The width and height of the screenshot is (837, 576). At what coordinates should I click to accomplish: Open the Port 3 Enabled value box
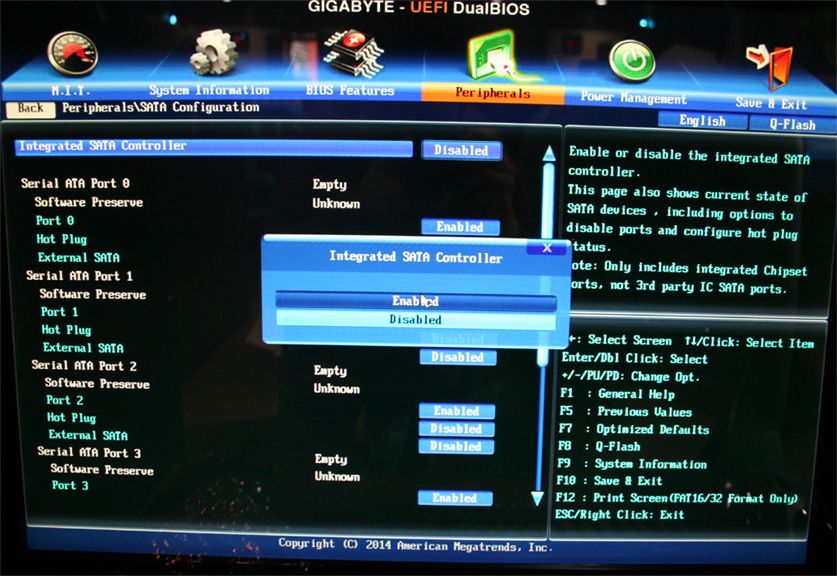tap(455, 498)
